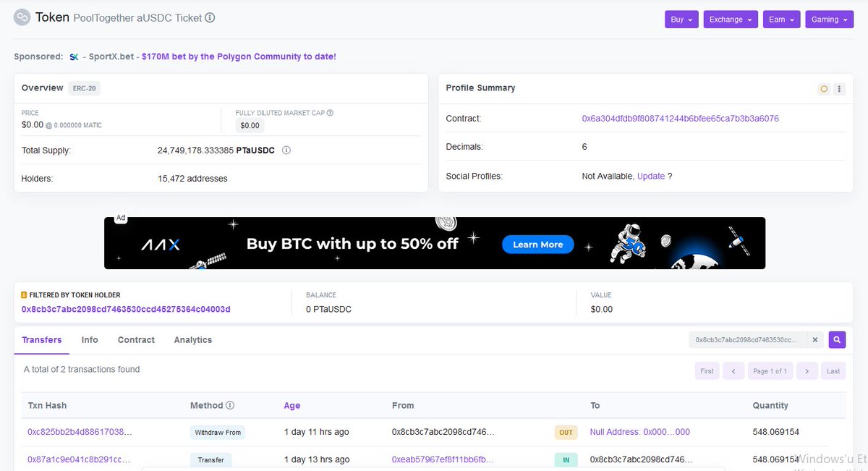
Task: Open the contract address link
Action: click(680, 119)
